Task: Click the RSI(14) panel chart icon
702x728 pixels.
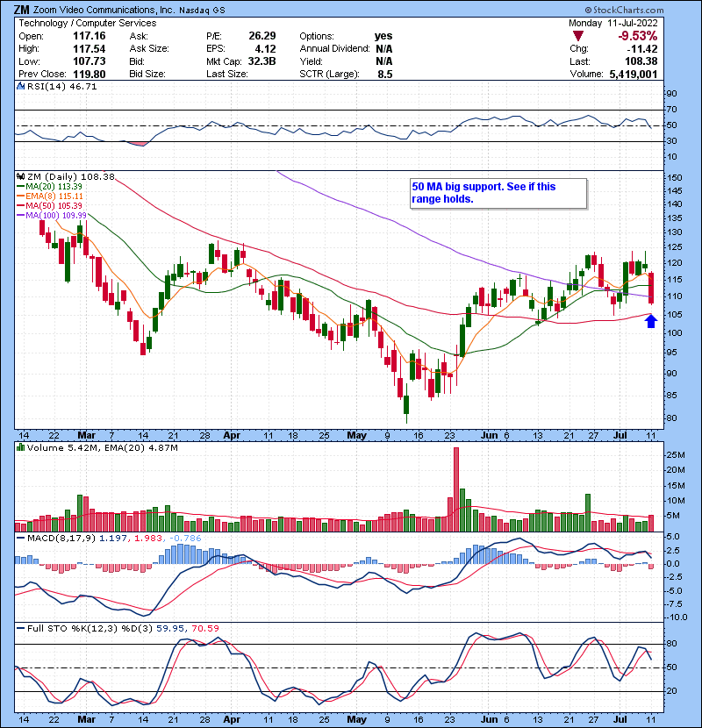Action: (21, 86)
